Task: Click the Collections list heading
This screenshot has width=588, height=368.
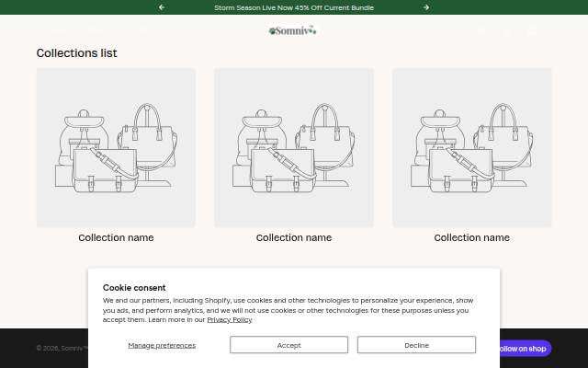Action: click(77, 53)
